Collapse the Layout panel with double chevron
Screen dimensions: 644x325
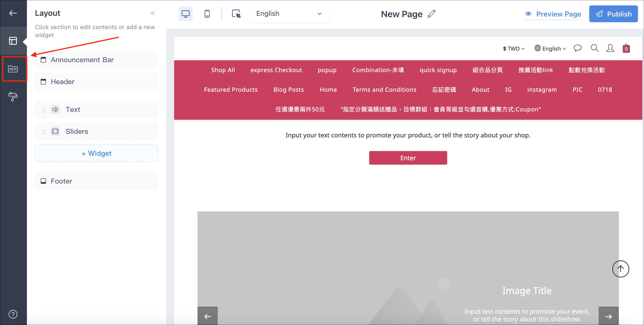[x=152, y=13]
